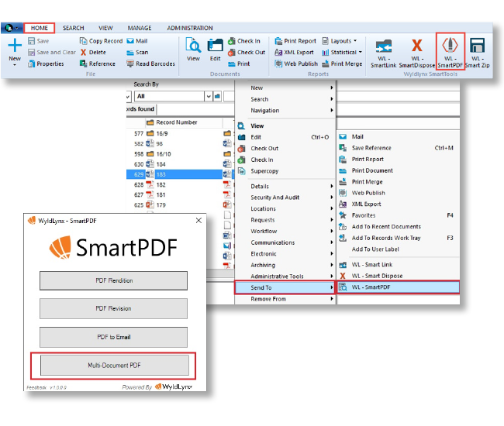Viewport: 504px width, 426px height.
Task: Choose Supercopy in context menu
Action: pos(285,170)
